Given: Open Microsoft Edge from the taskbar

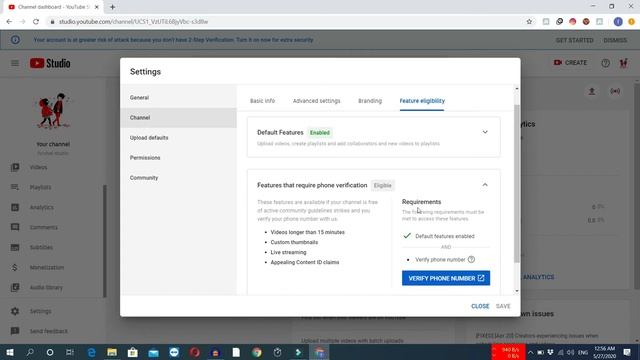Looking at the screenshot, I should coord(91,352).
